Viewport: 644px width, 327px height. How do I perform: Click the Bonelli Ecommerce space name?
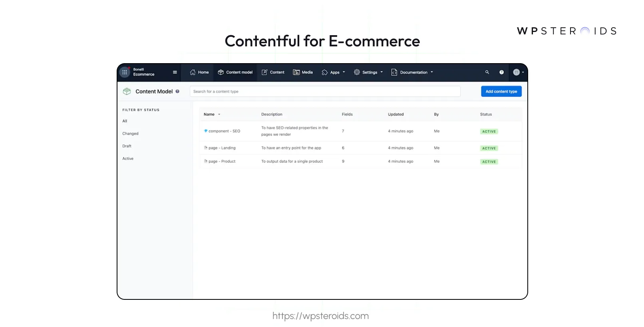tap(144, 72)
